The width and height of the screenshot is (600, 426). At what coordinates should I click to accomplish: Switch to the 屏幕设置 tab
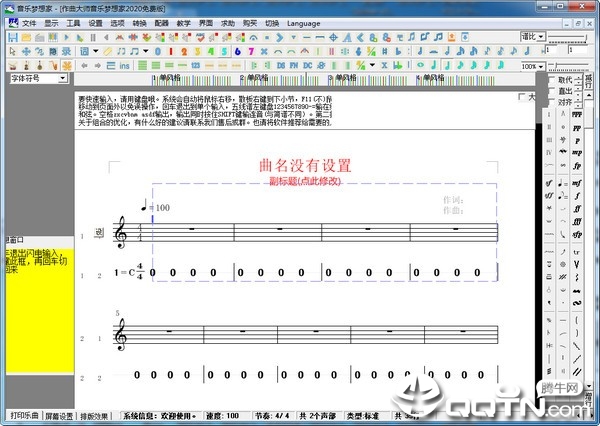point(59,416)
